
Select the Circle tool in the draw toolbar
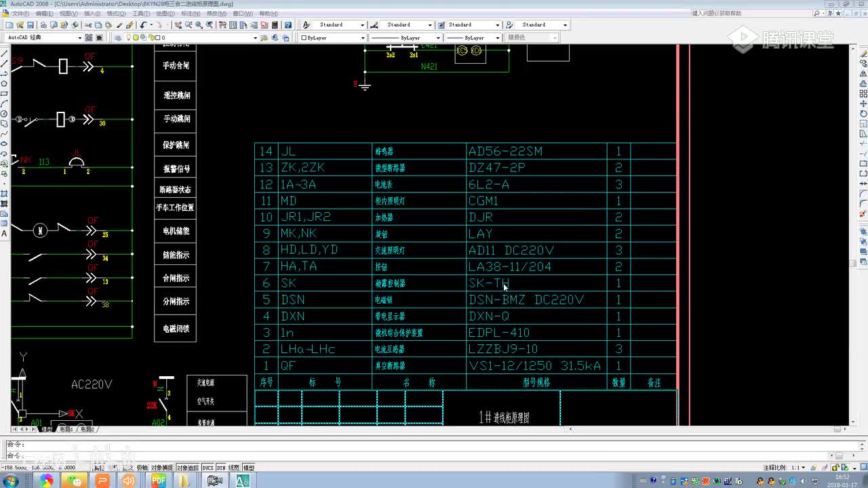(5, 114)
